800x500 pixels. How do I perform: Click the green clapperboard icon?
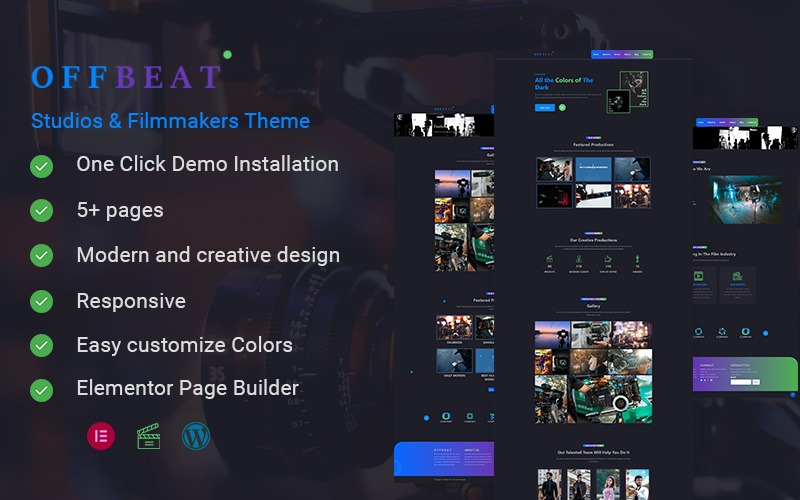point(149,436)
